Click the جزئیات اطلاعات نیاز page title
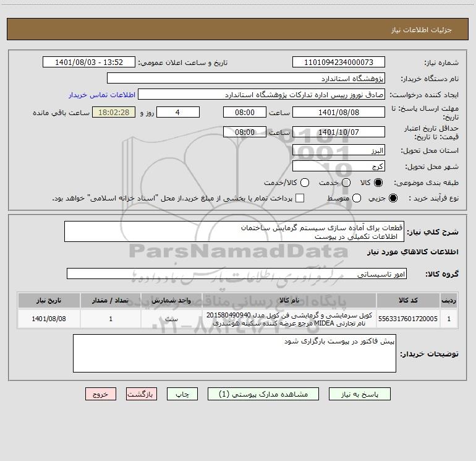Image resolution: width=476 pixels, height=461 pixels. click(422, 30)
